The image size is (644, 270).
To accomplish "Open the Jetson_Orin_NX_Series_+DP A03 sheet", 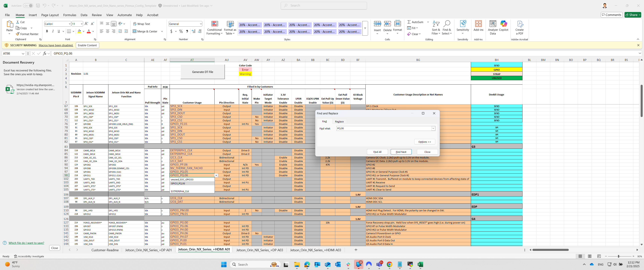I will pyautogui.click(x=259, y=250).
